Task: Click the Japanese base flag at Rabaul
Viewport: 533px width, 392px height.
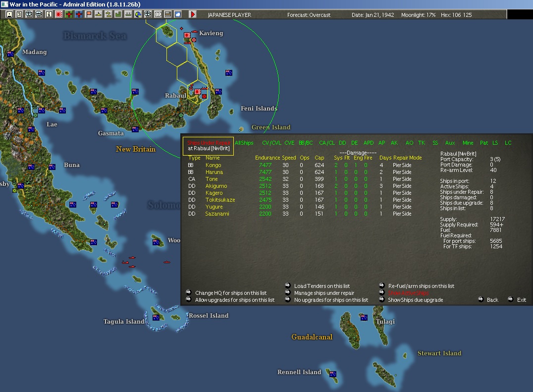Action: coord(197,92)
